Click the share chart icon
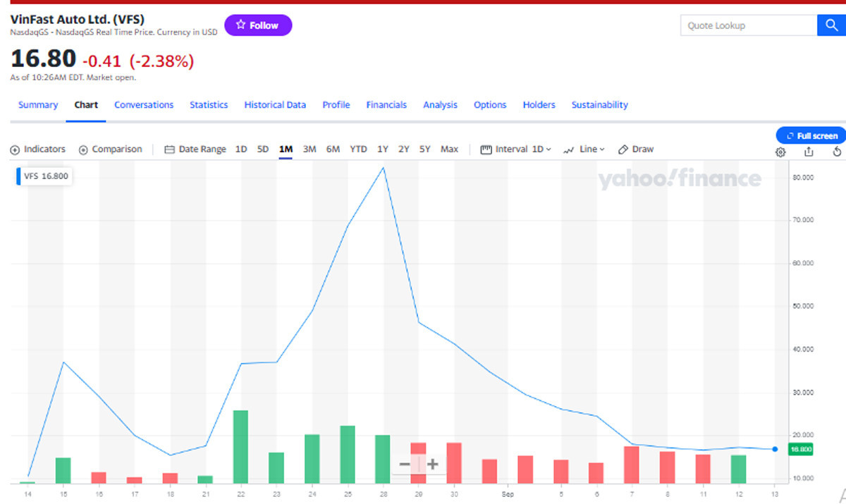846x504 pixels. 809,152
